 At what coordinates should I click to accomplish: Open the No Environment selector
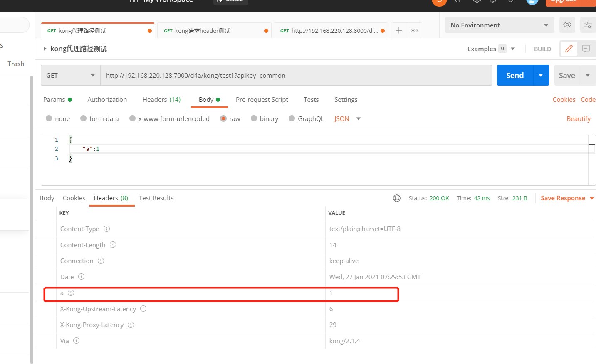500,25
